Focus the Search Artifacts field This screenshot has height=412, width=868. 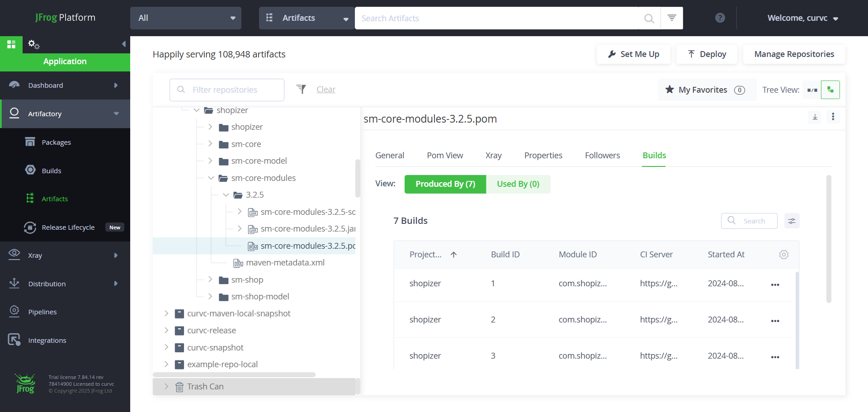pos(496,18)
